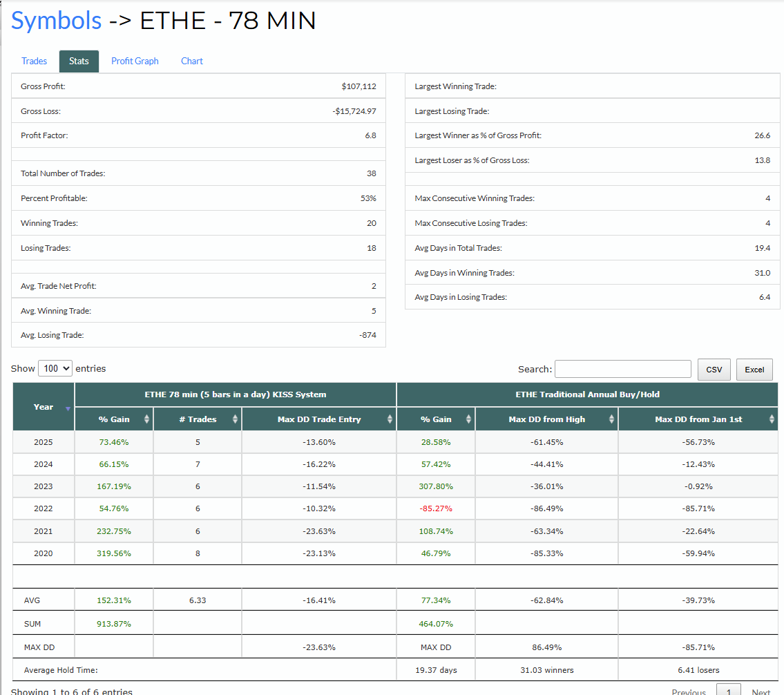Select 31.03 winners cell
This screenshot has width=784, height=695.
point(547,670)
